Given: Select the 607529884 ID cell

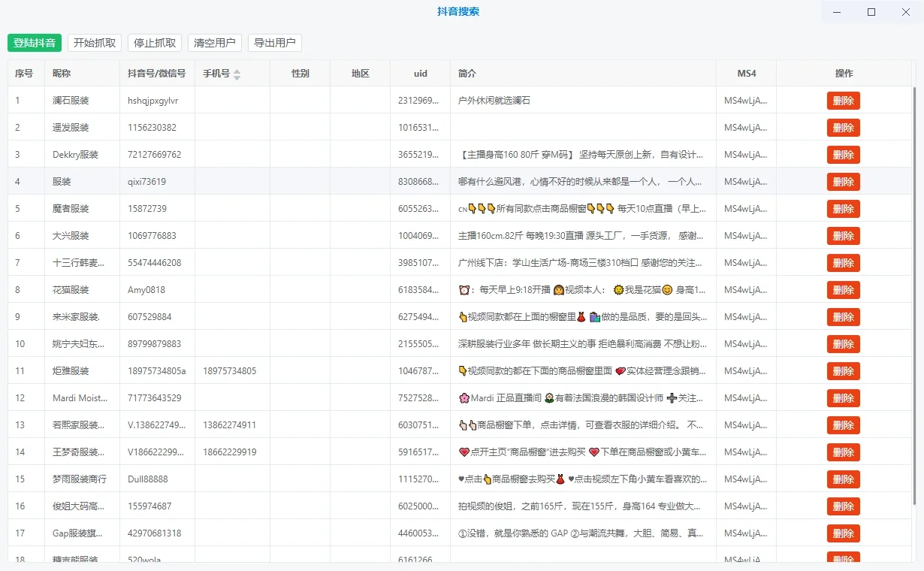Looking at the screenshot, I should [157, 317].
